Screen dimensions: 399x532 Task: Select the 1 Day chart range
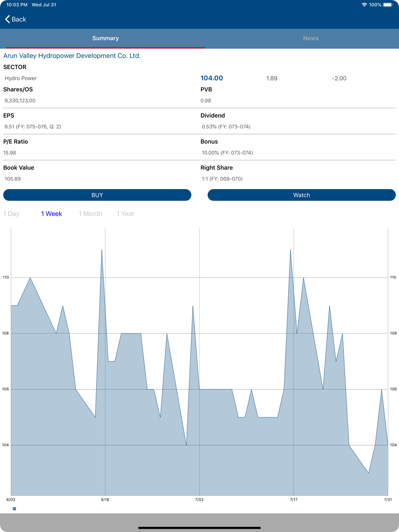coord(11,214)
